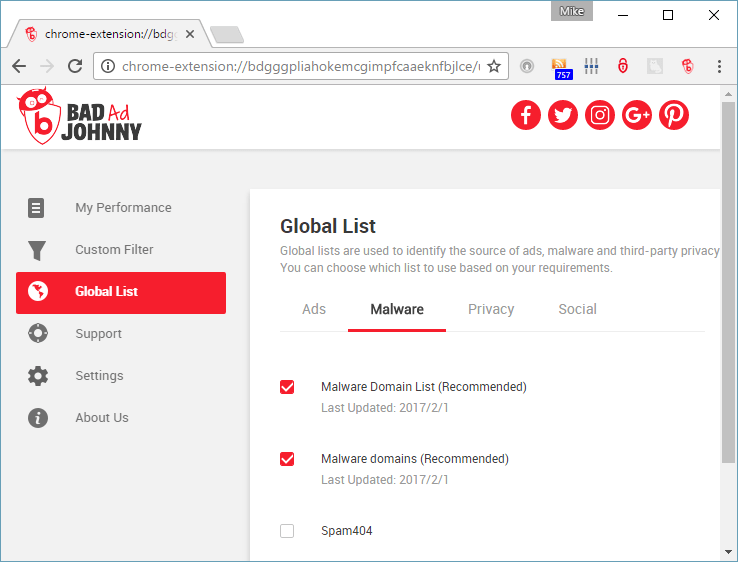Click the vertical sliders extension icon
This screenshot has height=562, width=738.
pos(591,66)
